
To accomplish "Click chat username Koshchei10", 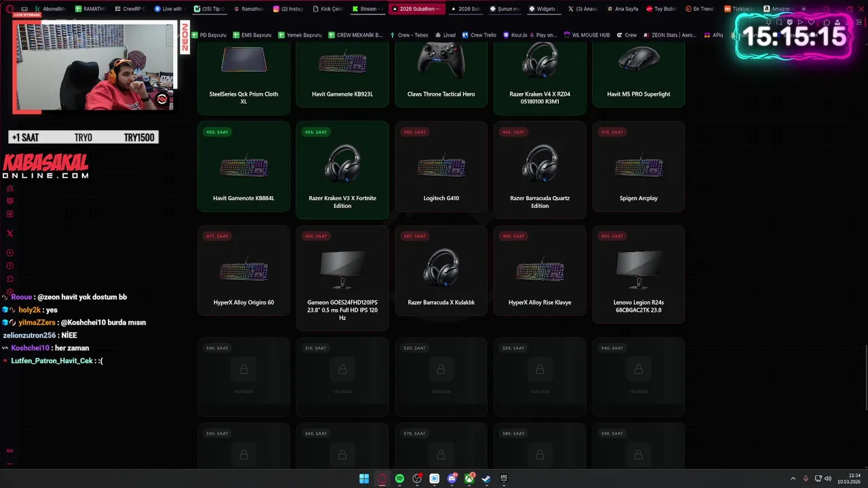I will [31, 348].
